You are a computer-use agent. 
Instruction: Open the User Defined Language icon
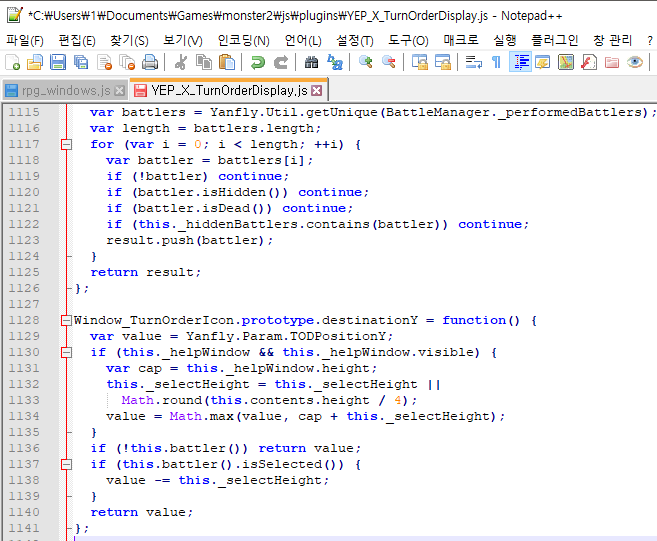click(x=543, y=62)
